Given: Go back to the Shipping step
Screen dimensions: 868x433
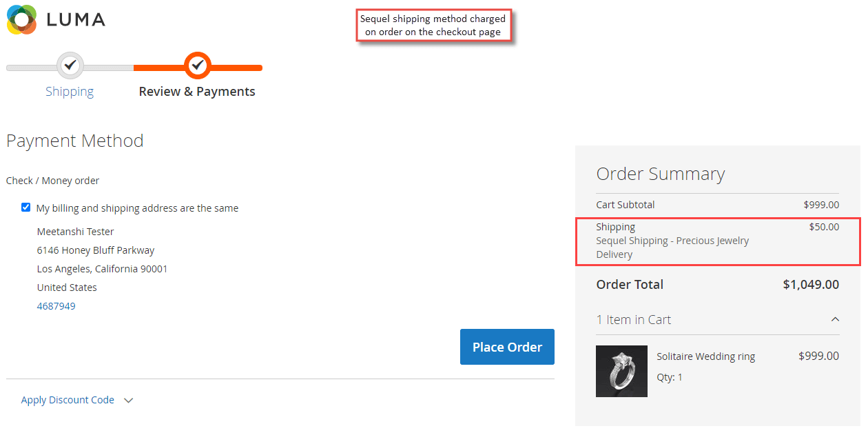Looking at the screenshot, I should tap(69, 90).
